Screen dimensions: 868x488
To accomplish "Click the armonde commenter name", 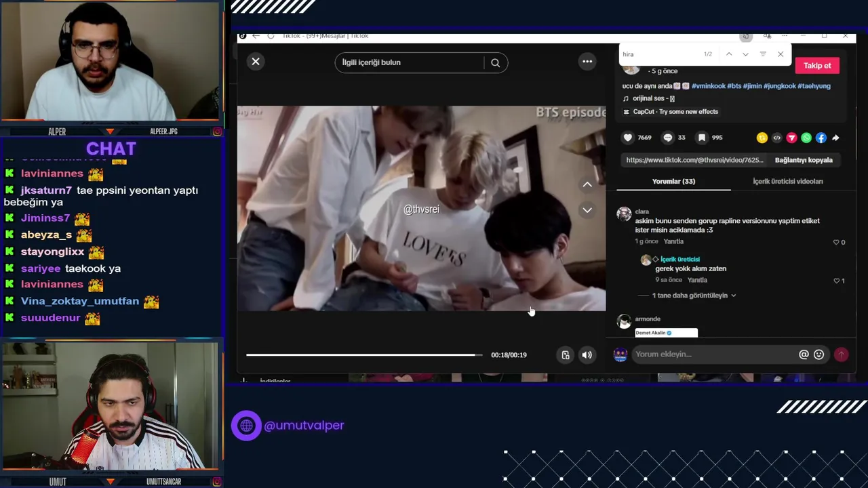I will 648,319.
